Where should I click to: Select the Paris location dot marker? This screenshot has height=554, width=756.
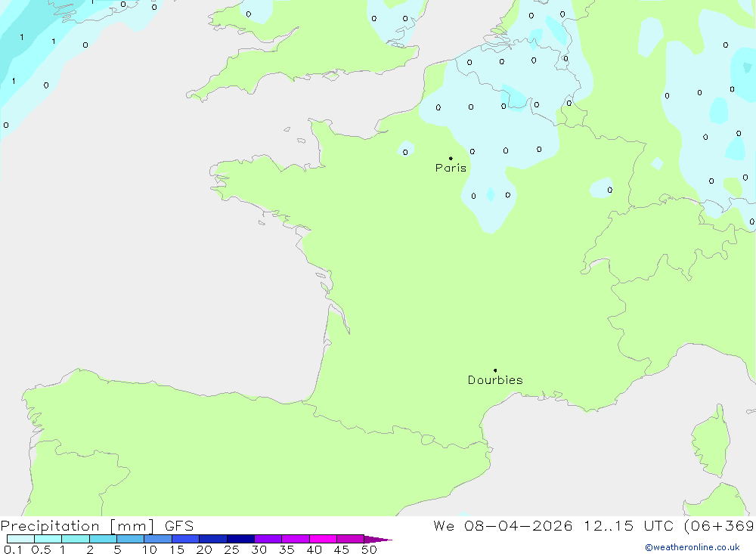click(451, 158)
